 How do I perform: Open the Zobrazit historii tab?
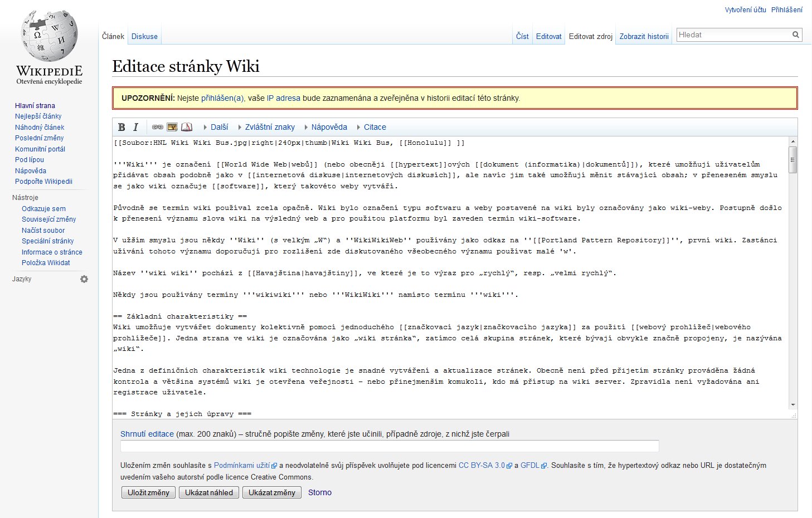coord(644,36)
